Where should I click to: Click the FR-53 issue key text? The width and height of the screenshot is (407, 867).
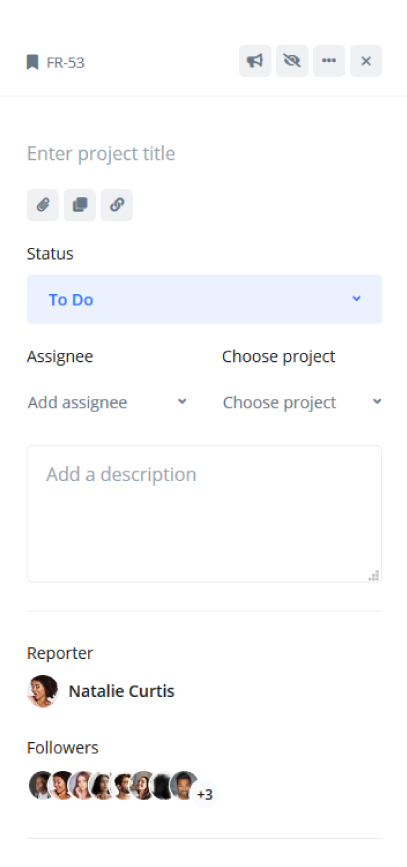(x=66, y=62)
